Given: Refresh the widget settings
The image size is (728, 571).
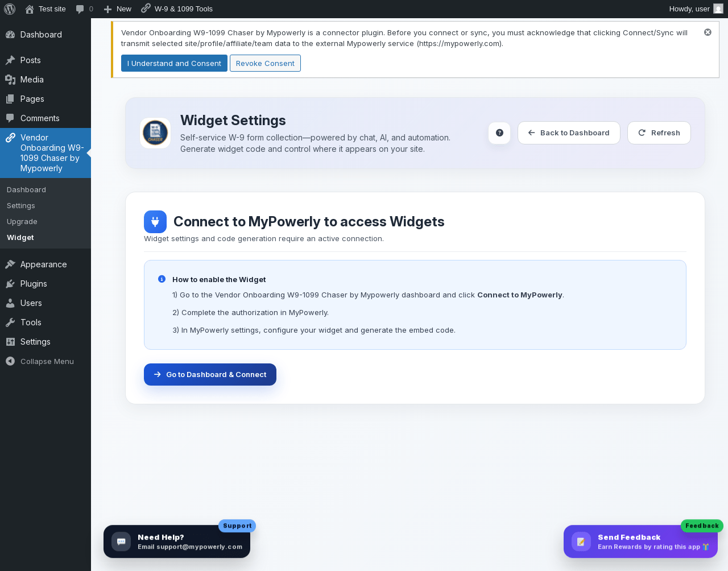Looking at the screenshot, I should 659,133.
